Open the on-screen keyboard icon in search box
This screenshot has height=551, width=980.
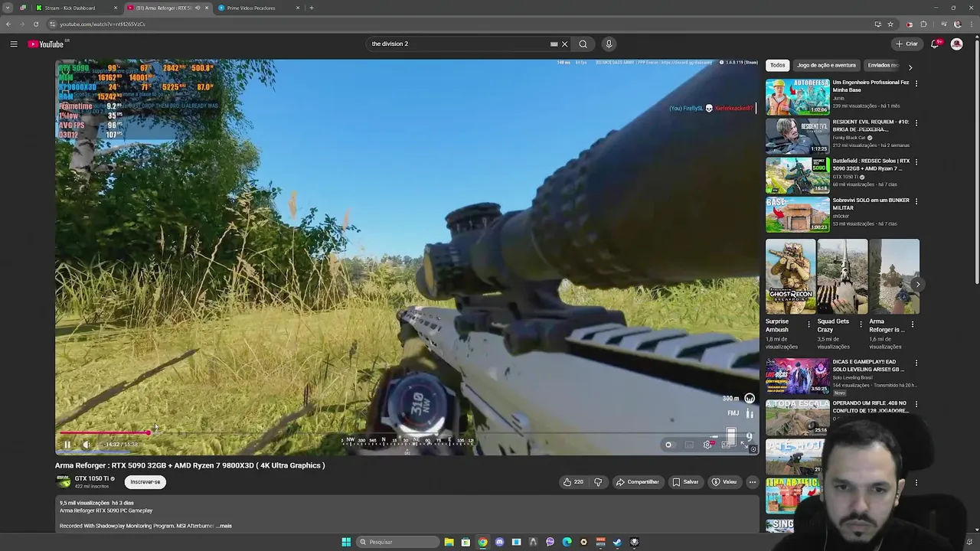tap(554, 44)
